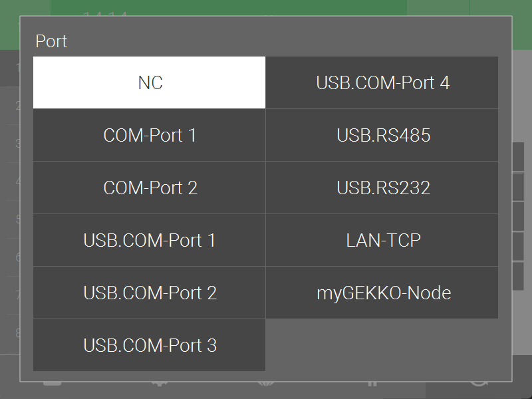
Task: Click the leftmost dimmed bottom bar icon
Action: [x=53, y=384]
